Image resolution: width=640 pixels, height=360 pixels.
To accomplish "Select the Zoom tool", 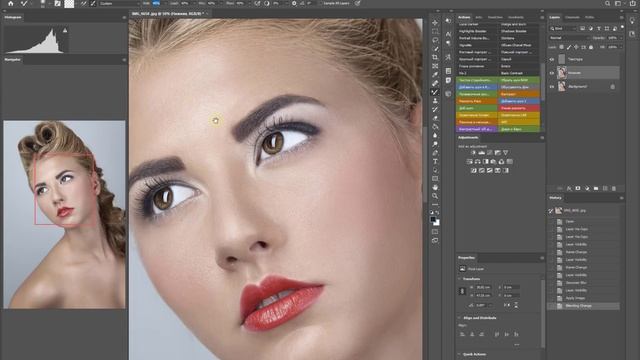I will 435,196.
